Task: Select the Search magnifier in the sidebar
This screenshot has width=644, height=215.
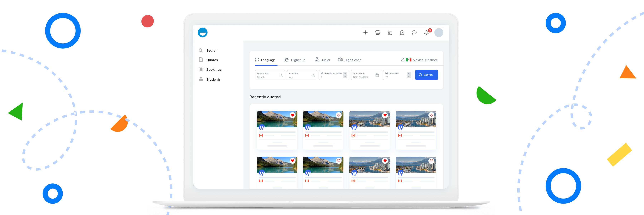Action: tap(201, 50)
